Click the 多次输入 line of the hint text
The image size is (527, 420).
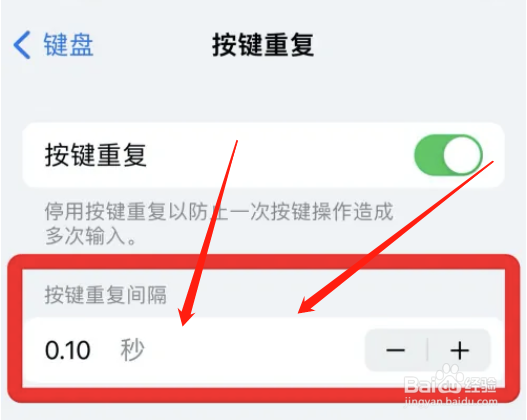click(91, 236)
